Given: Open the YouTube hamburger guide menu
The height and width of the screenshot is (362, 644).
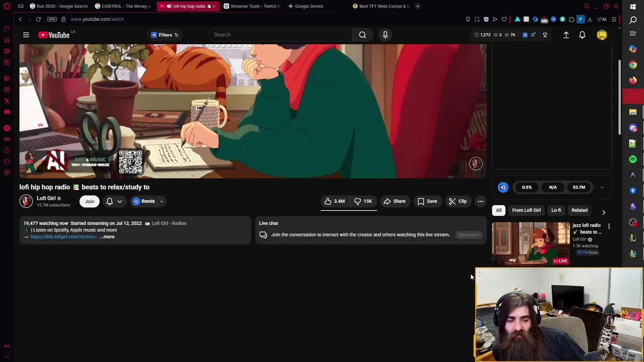Looking at the screenshot, I should click(26, 35).
